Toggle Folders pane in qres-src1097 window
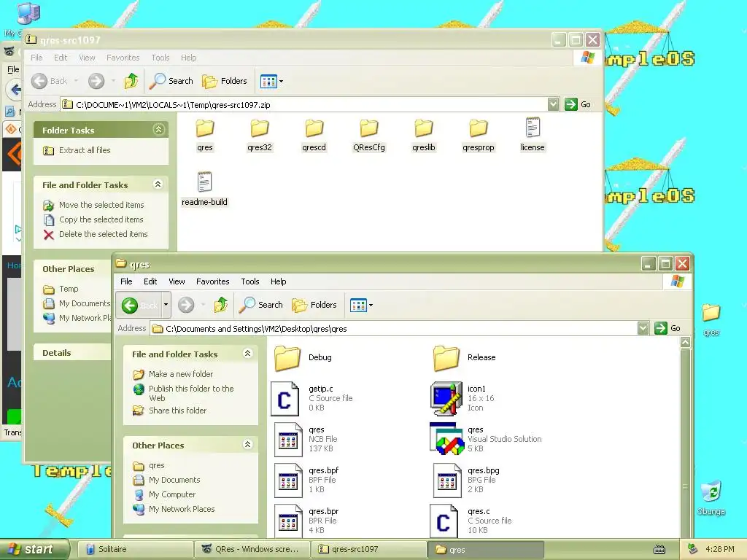This screenshot has width=747, height=560. [x=225, y=81]
